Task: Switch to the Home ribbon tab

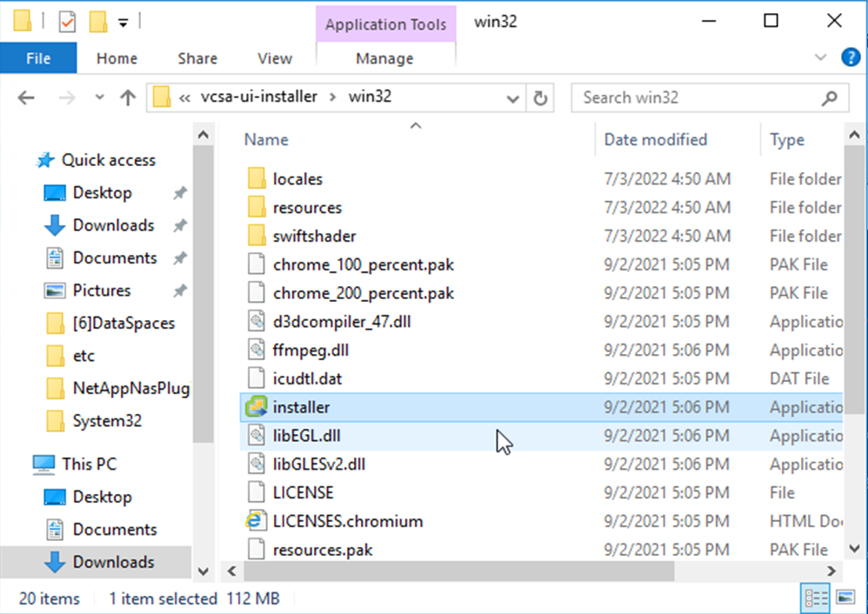Action: (x=117, y=58)
